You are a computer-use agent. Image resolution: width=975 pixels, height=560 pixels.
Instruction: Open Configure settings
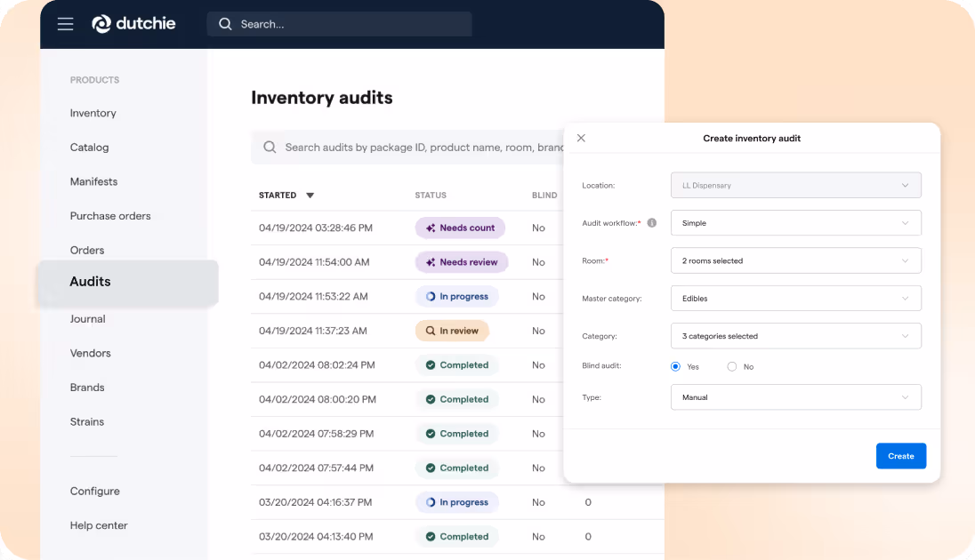(x=94, y=491)
